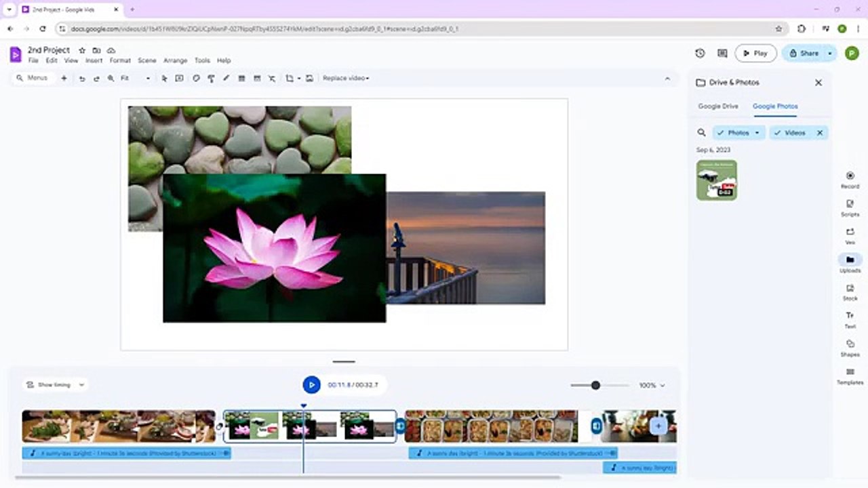Open the Scene menu
Viewport: 868px width, 488px height.
[147, 61]
